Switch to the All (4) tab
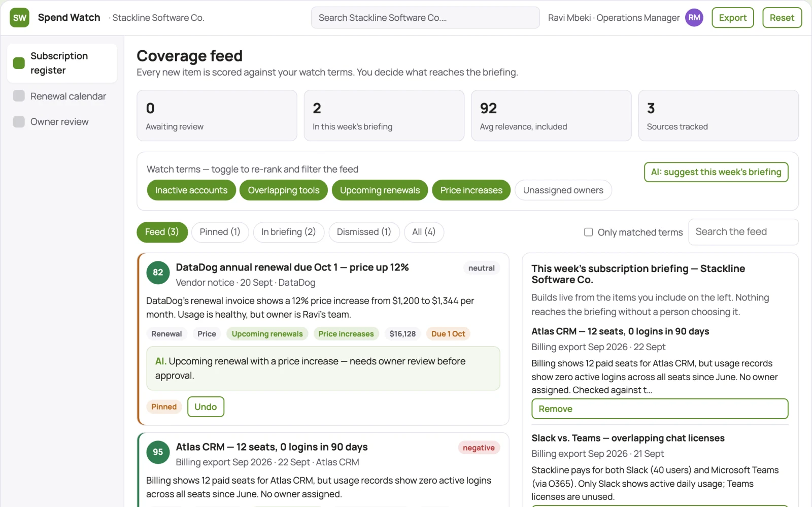 [x=424, y=232]
